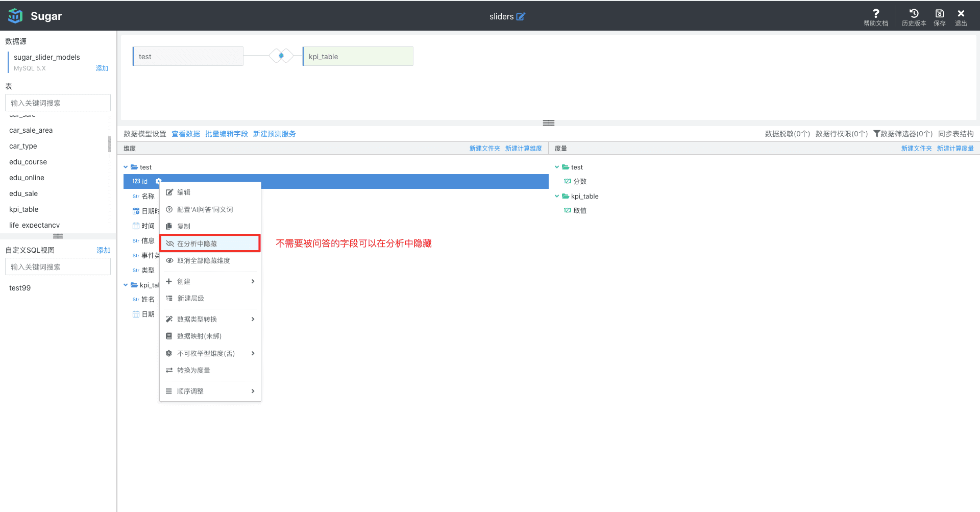
Task: Click the funnel icon of data filter
Action: pyautogui.click(x=876, y=134)
